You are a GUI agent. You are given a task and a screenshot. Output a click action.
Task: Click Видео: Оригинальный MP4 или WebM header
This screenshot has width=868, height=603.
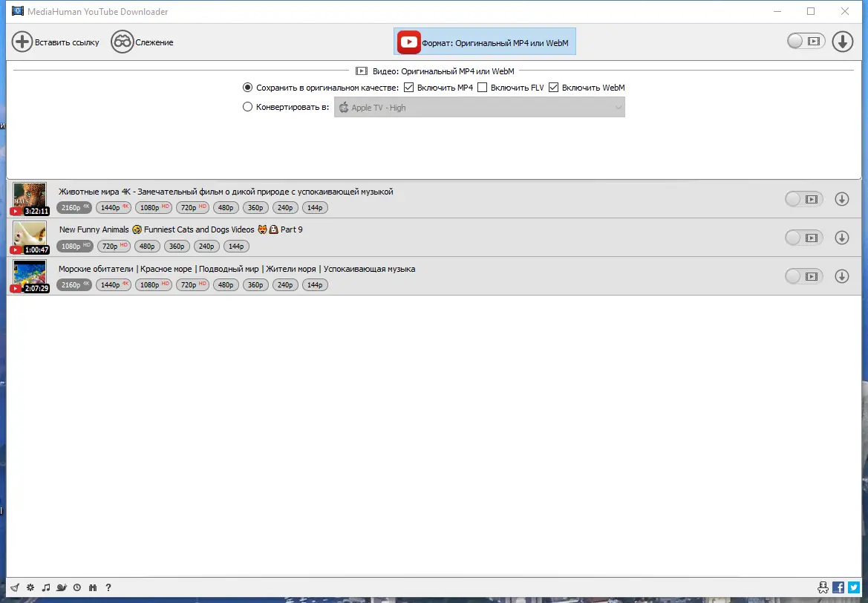[x=434, y=71]
